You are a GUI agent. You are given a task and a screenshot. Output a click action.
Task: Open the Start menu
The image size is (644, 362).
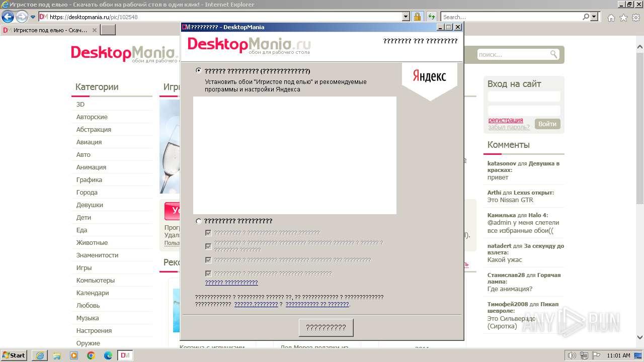click(14, 355)
